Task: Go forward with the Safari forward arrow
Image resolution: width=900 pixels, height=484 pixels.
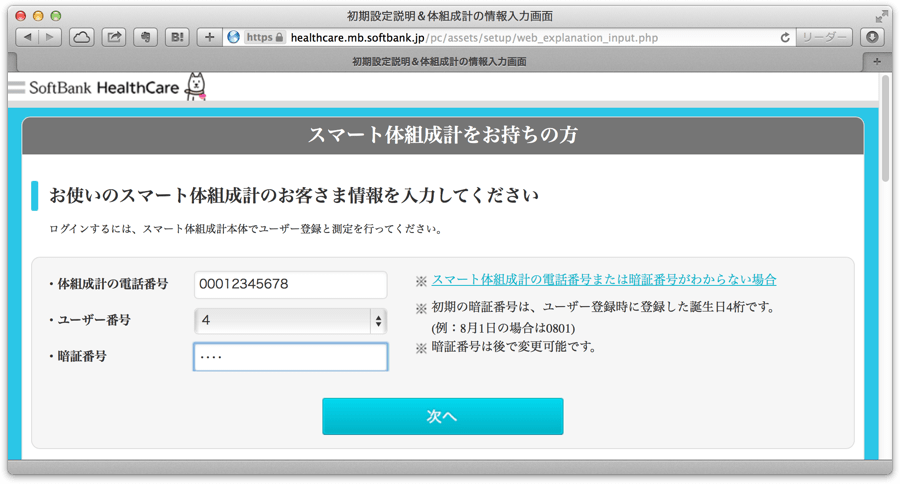Action: [x=50, y=37]
